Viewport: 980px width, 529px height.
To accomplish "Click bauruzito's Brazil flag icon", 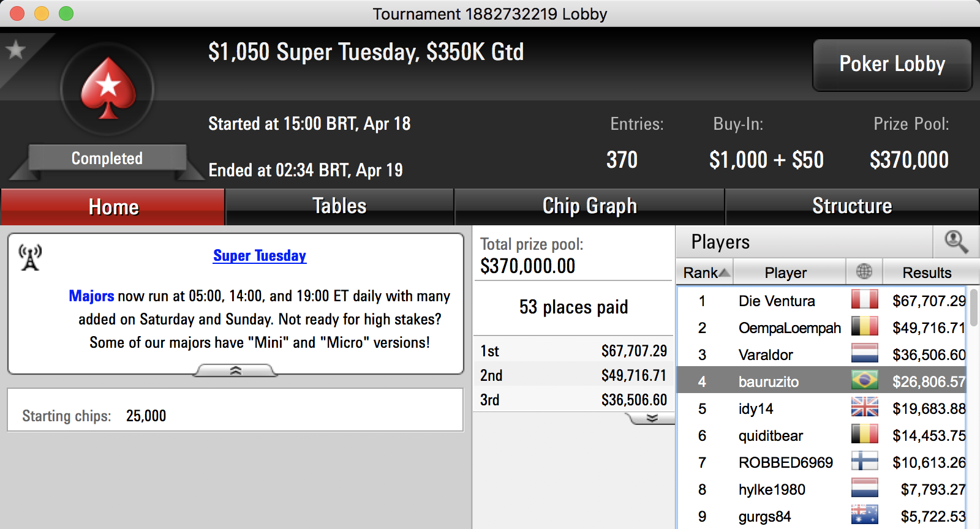I will coord(865,381).
